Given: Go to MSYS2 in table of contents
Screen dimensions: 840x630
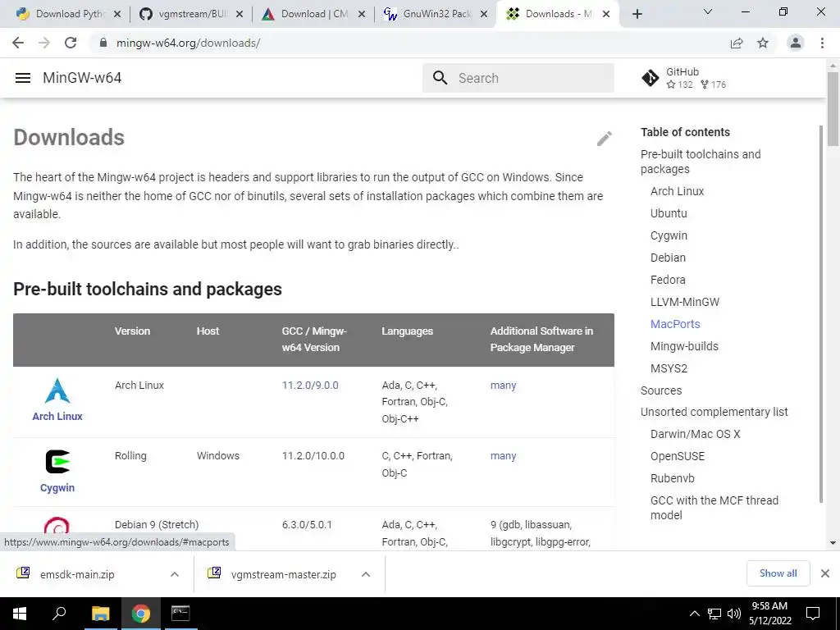Looking at the screenshot, I should 669,368.
